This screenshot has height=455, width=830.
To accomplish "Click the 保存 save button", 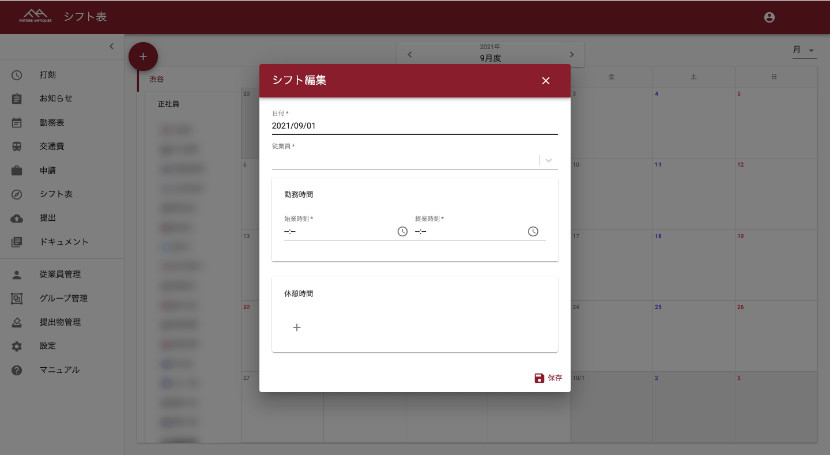I will click(548, 378).
